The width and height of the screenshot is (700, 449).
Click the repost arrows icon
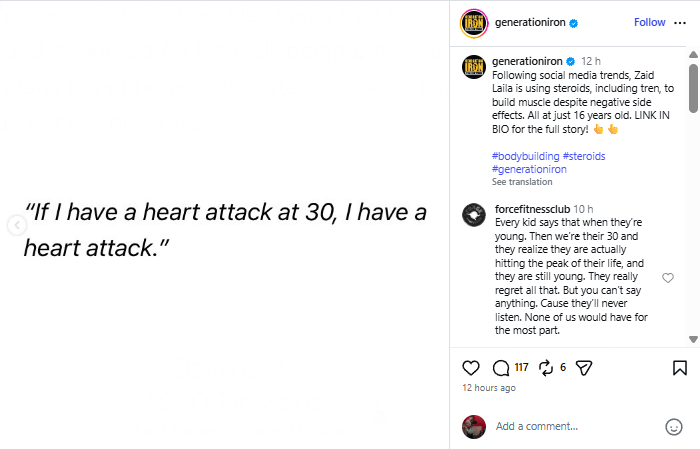pyautogui.click(x=546, y=367)
